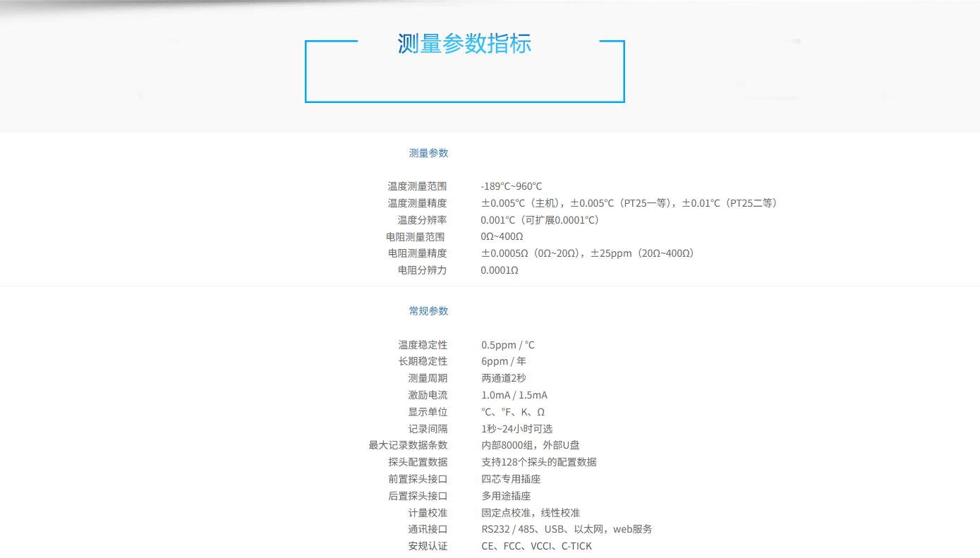Click the 测量参数指标 page heading
The width and height of the screenshot is (980, 558).
464,44
